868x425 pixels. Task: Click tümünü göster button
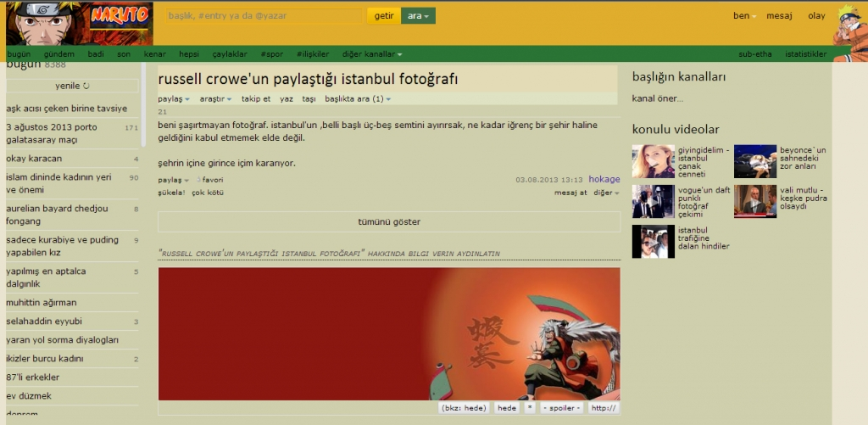pyautogui.click(x=389, y=222)
